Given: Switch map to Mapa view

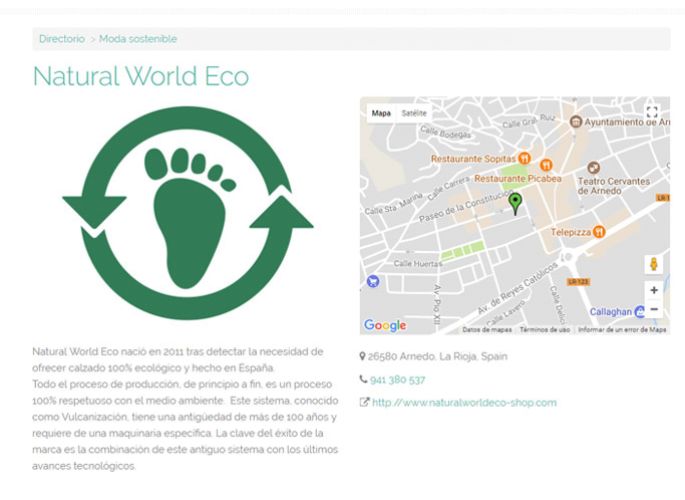Looking at the screenshot, I should click(381, 113).
